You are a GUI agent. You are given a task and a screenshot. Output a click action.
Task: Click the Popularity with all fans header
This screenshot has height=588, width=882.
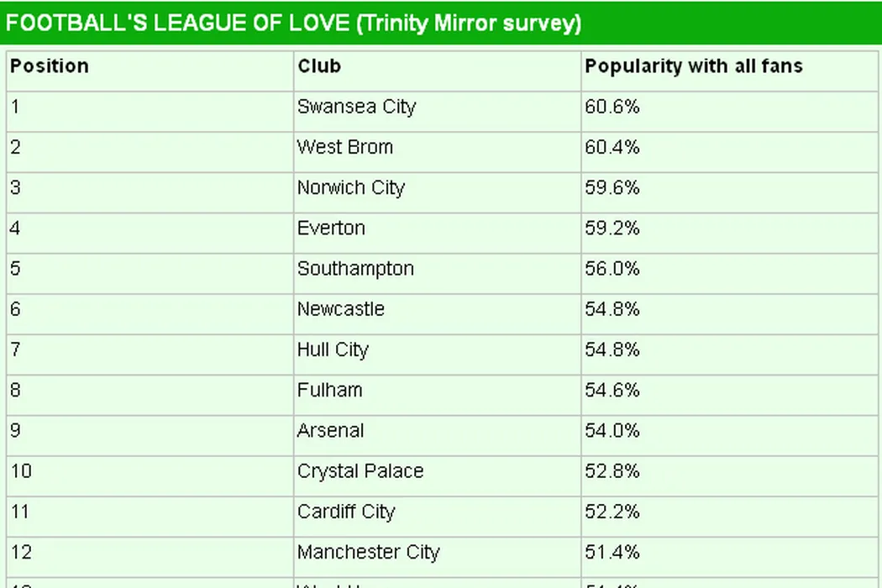694,66
